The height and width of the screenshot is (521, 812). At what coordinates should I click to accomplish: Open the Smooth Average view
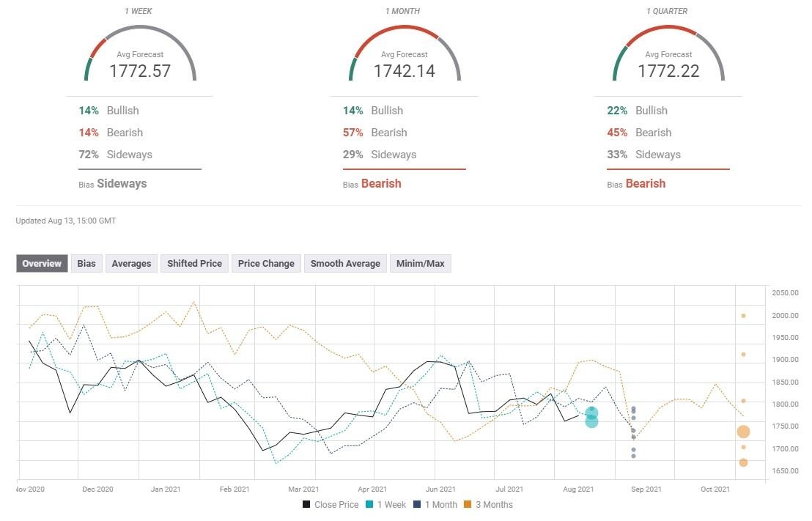pos(345,263)
